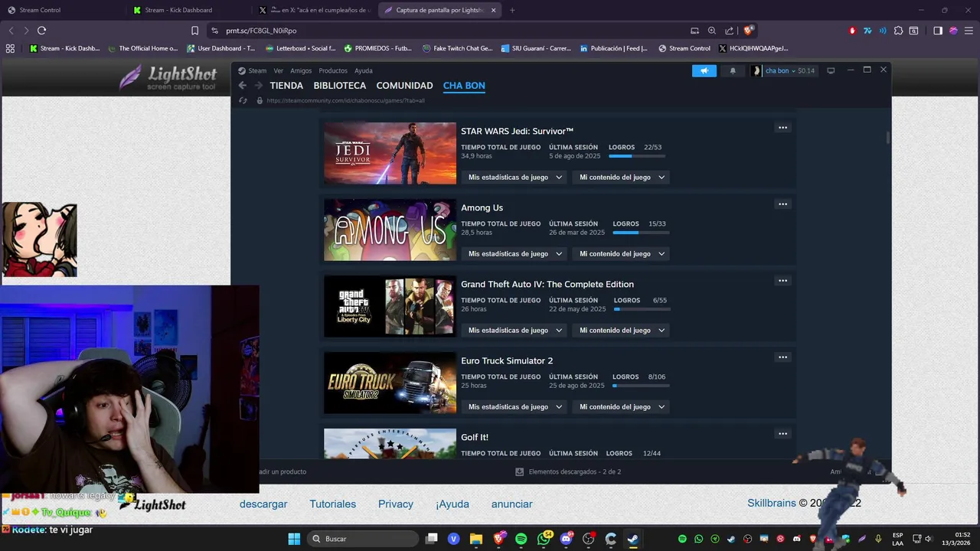Viewport: 980px width, 551px height.
Task: Open options menu for Among Us
Action: click(x=782, y=204)
